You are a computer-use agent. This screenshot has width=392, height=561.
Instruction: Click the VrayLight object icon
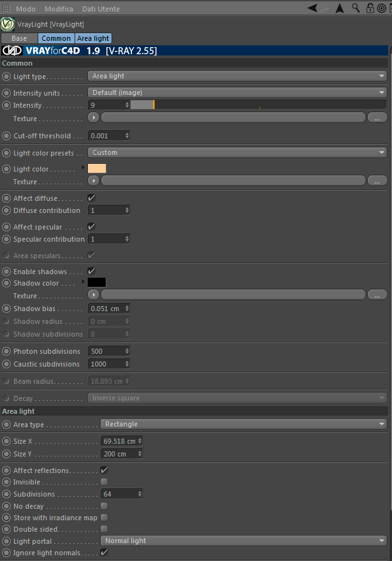pyautogui.click(x=8, y=24)
